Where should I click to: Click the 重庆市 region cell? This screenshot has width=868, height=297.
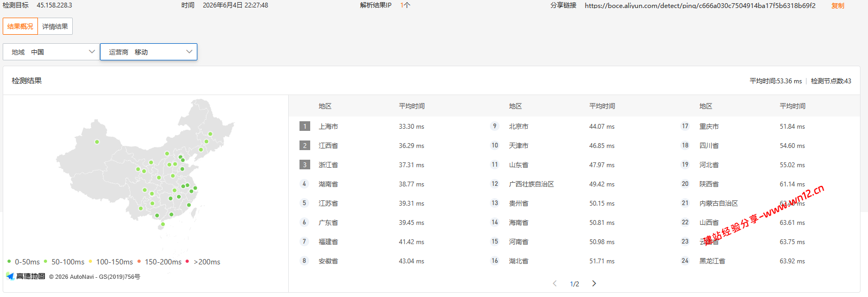point(709,127)
